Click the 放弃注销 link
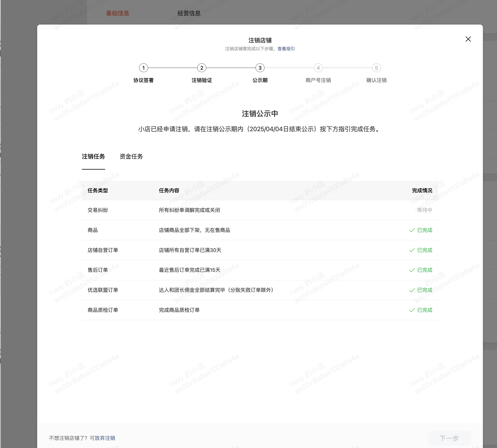 tap(105, 438)
